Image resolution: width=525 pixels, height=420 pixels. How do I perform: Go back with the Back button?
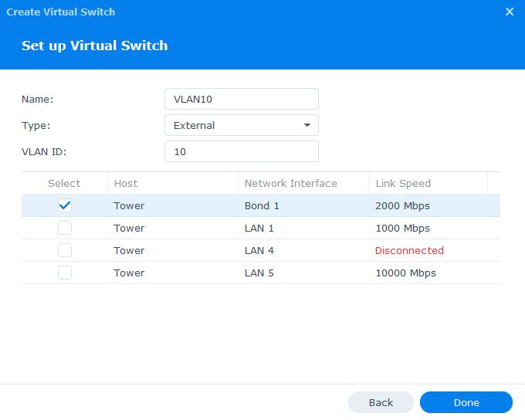point(381,402)
